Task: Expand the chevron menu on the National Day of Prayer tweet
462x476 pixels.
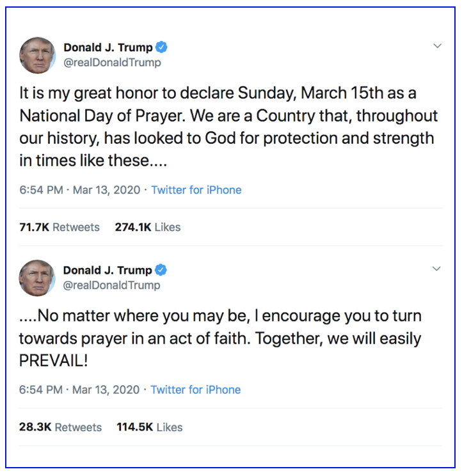Action: coord(438,46)
